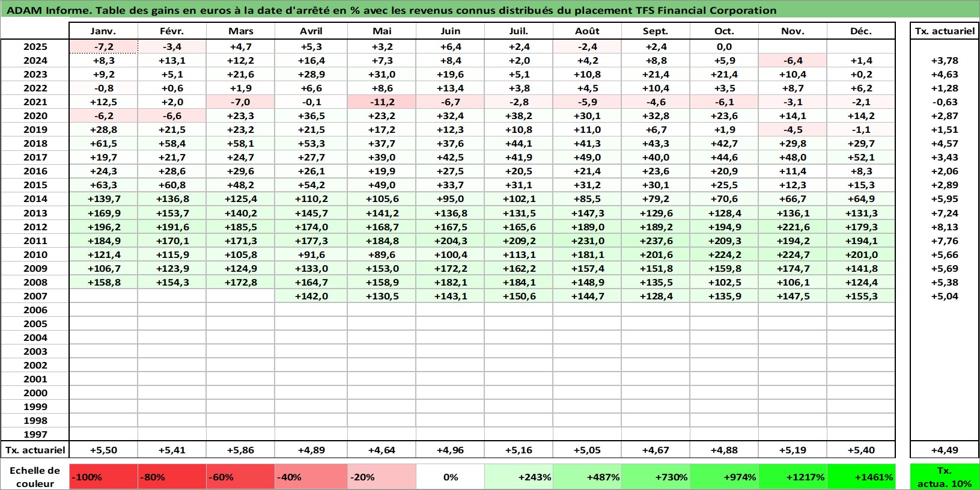Select the +5,40 Déc. actuarial rate
The width and height of the screenshot is (980, 490).
pos(861,450)
